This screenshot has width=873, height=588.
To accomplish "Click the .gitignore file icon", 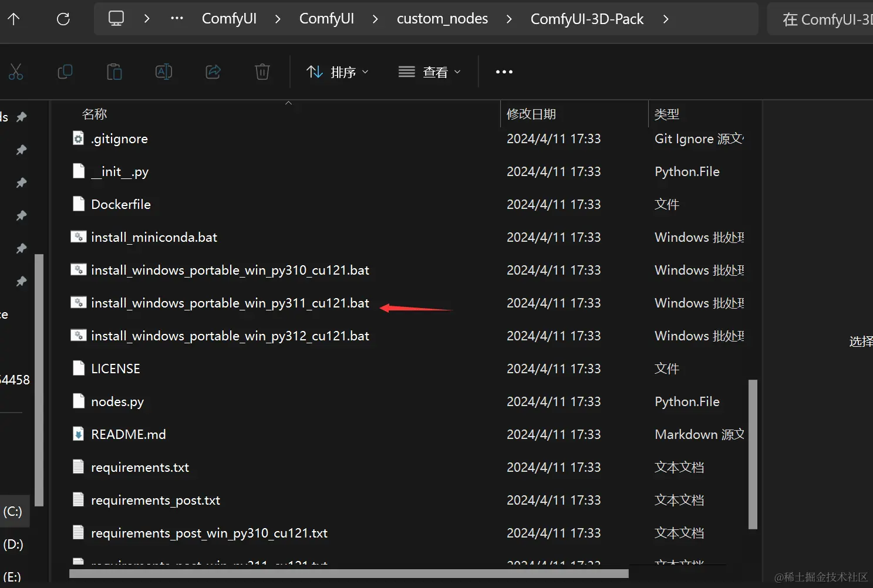I will click(x=79, y=138).
